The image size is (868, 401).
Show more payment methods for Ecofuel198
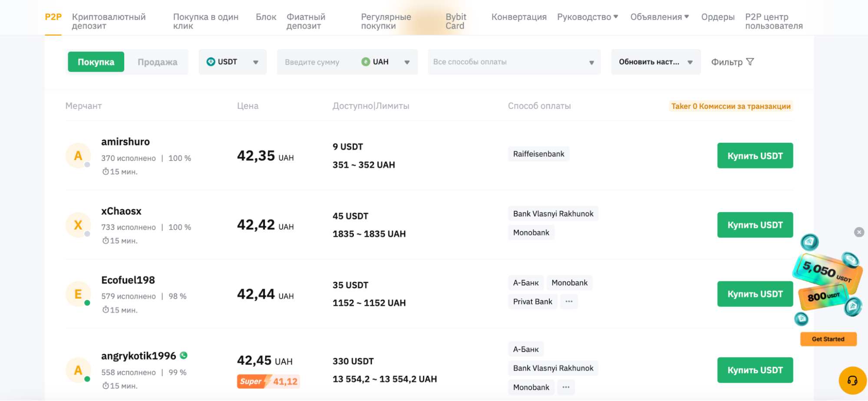coord(569,302)
